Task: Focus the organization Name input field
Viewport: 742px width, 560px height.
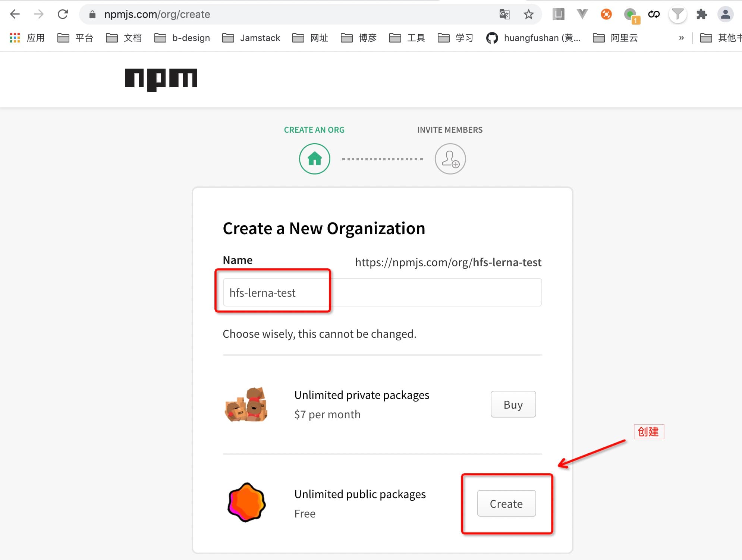Action: coord(382,293)
